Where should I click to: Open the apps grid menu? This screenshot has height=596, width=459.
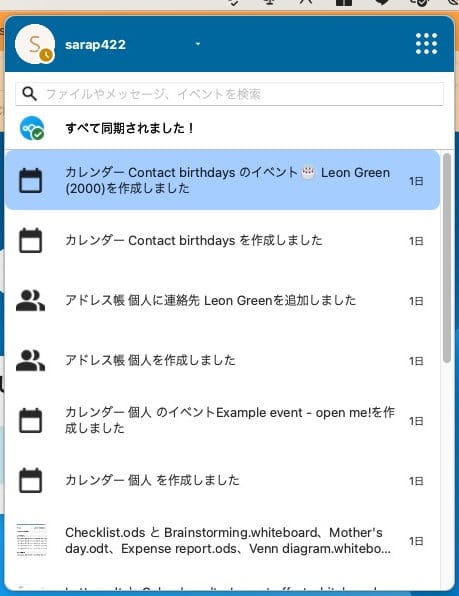(426, 44)
